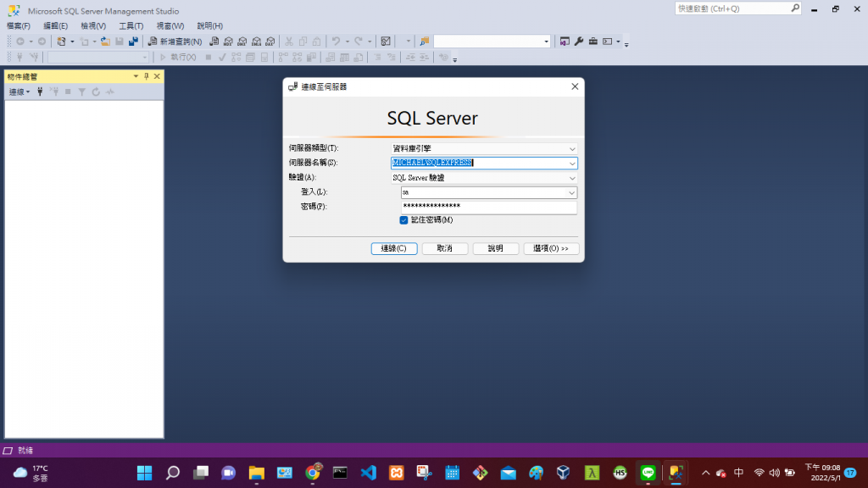Click the Options (選項) >> button

(x=551, y=248)
